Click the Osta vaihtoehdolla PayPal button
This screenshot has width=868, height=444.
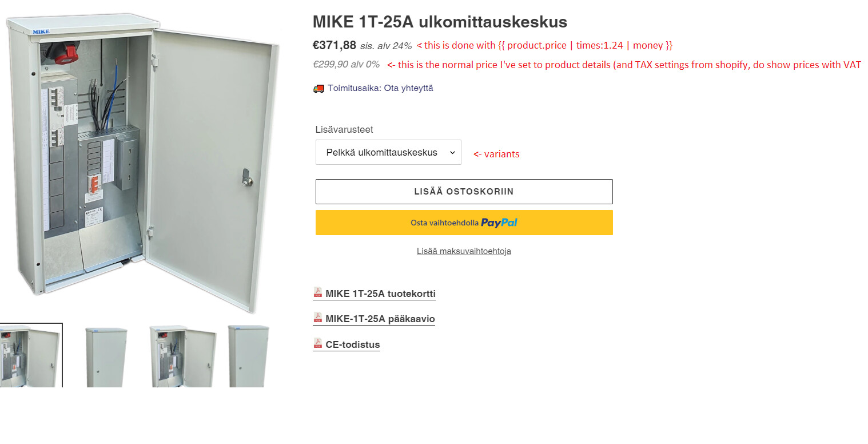click(464, 223)
